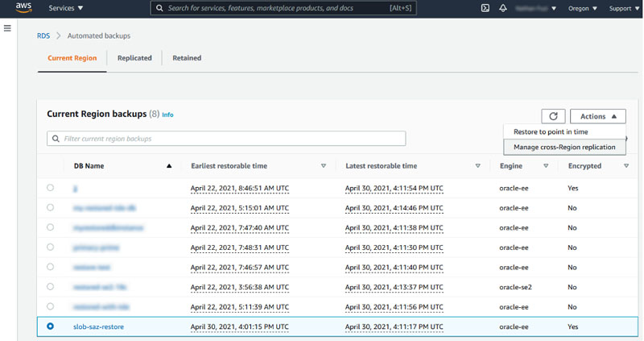Viewport: 644px width, 341px height.
Task: Select radio for slob-saz-restore row
Action: click(x=50, y=326)
